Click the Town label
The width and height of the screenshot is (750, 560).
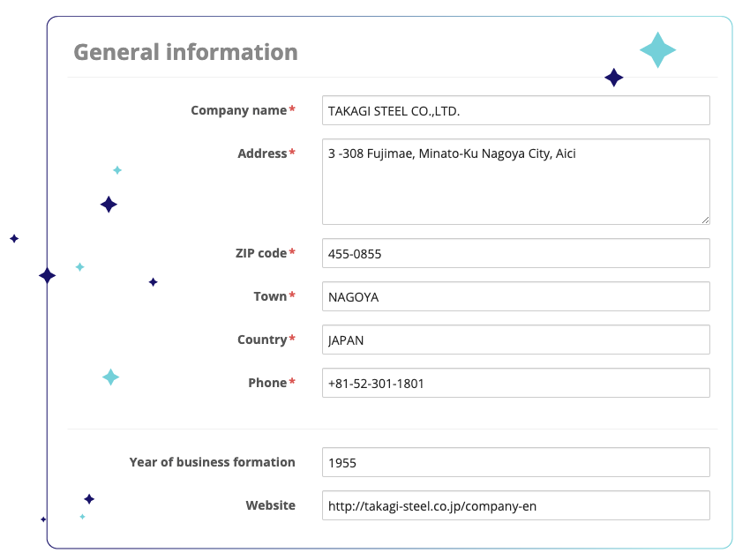click(x=270, y=296)
